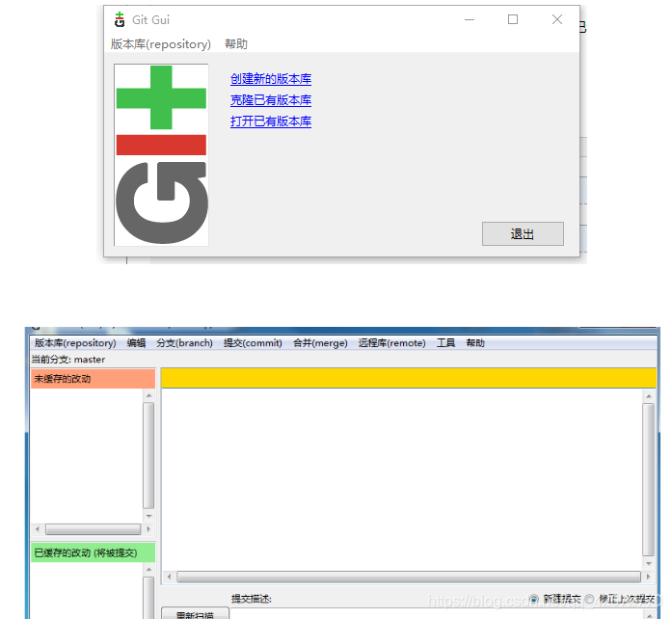Screen dimensions: 672x619
Task: Click the diff pane vertical scrollbar thumb
Action: [x=649, y=480]
